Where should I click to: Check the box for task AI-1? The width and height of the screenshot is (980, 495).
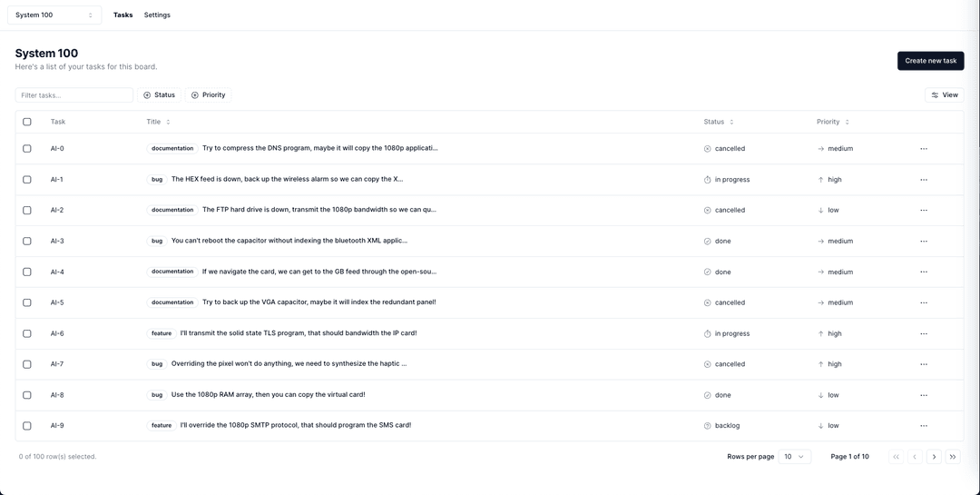pyautogui.click(x=27, y=180)
